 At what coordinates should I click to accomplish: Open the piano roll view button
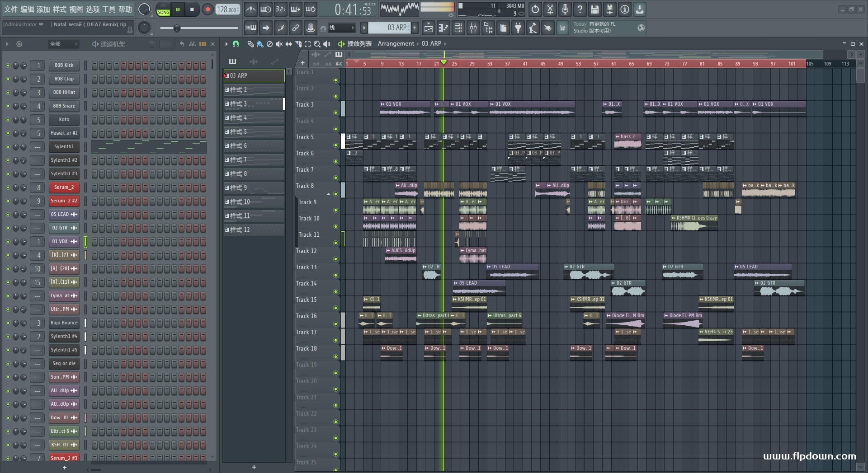point(443,28)
